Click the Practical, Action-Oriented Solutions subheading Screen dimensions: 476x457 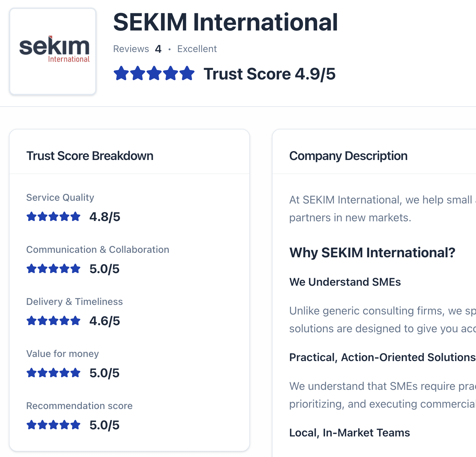[x=382, y=357]
